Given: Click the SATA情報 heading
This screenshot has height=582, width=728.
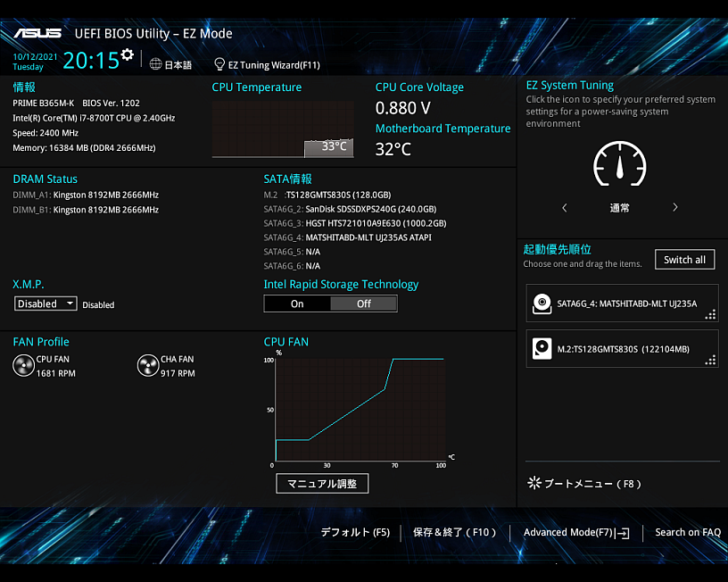Looking at the screenshot, I should [x=288, y=179].
